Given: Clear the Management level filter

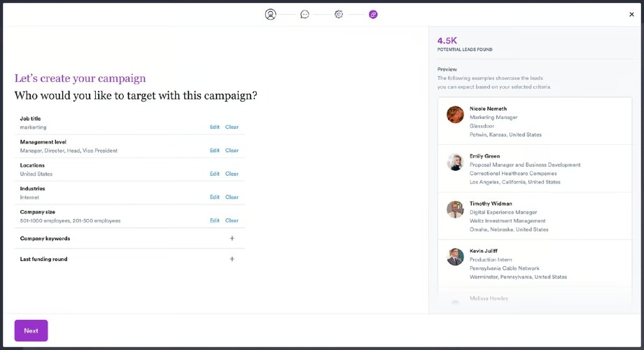Looking at the screenshot, I should tap(232, 150).
